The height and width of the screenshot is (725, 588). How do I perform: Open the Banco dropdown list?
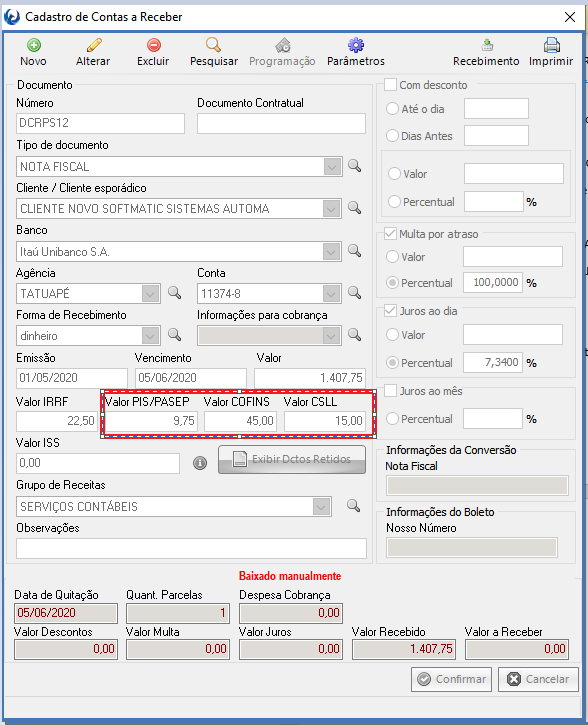[x=331, y=252]
